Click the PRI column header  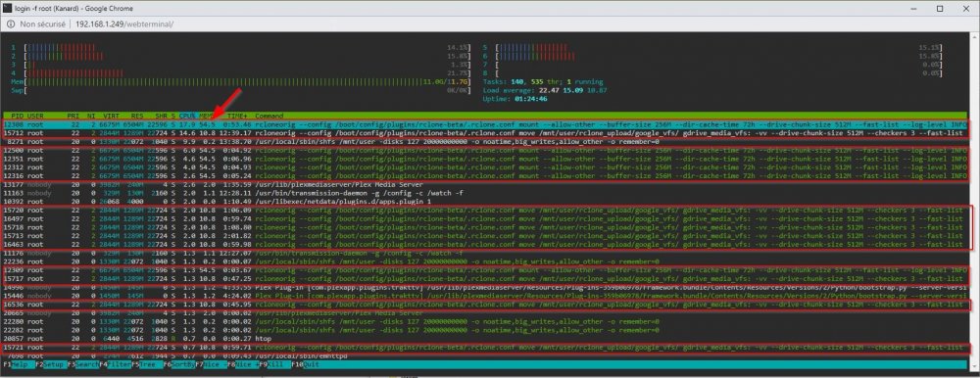[73, 117]
